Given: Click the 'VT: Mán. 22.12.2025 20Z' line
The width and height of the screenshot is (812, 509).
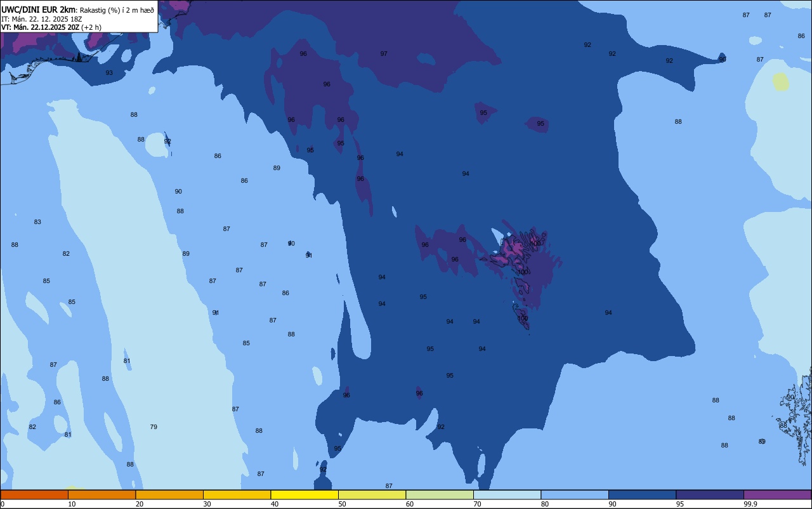Looking at the screenshot, I should coord(41,27).
